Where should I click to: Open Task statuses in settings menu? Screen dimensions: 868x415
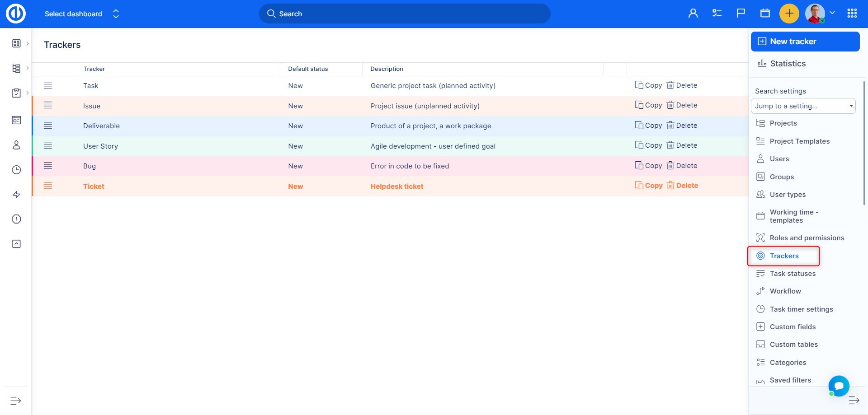pyautogui.click(x=792, y=274)
